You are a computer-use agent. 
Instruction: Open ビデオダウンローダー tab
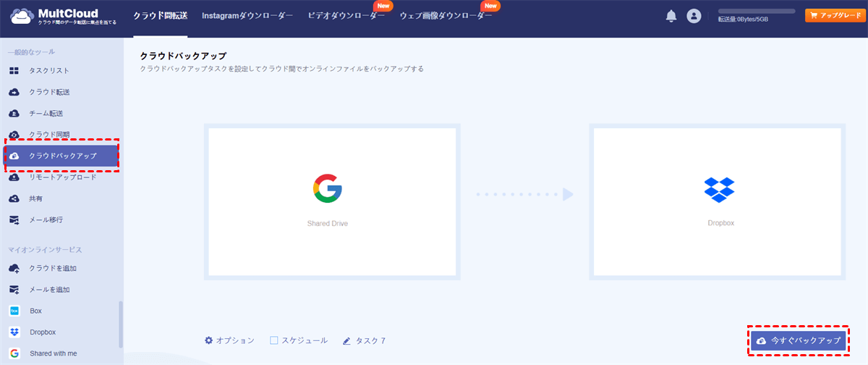tap(346, 16)
